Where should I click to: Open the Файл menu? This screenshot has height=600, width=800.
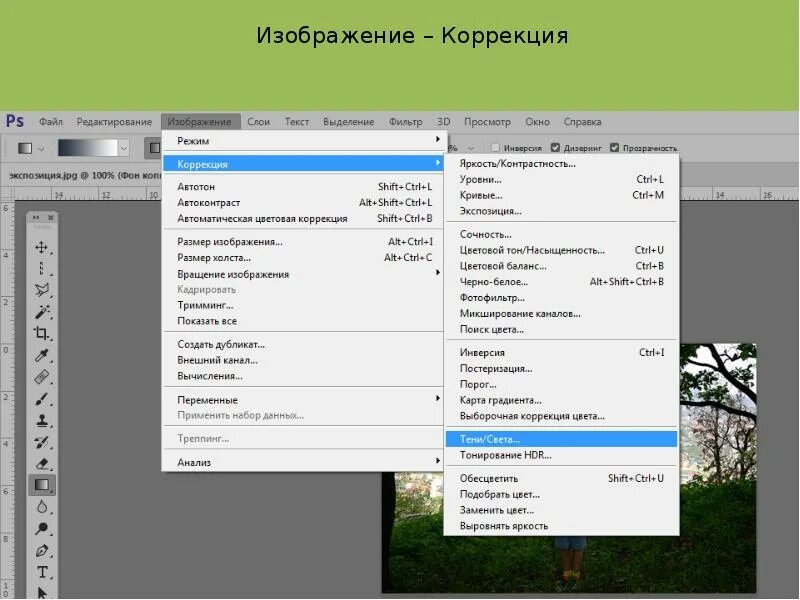point(51,122)
